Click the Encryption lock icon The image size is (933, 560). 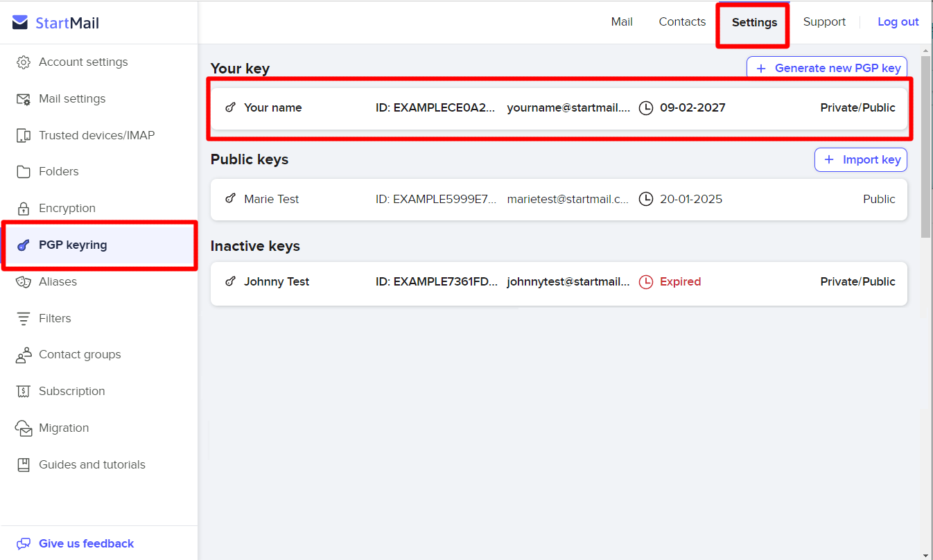click(x=24, y=208)
